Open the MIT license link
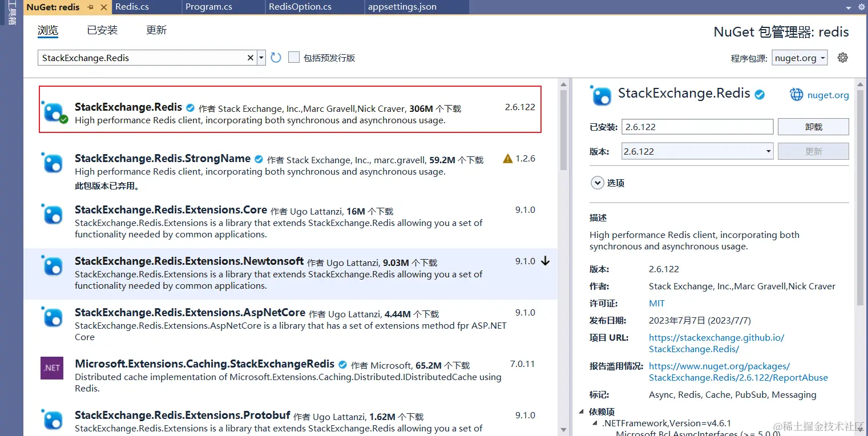The image size is (868, 436). pos(657,303)
